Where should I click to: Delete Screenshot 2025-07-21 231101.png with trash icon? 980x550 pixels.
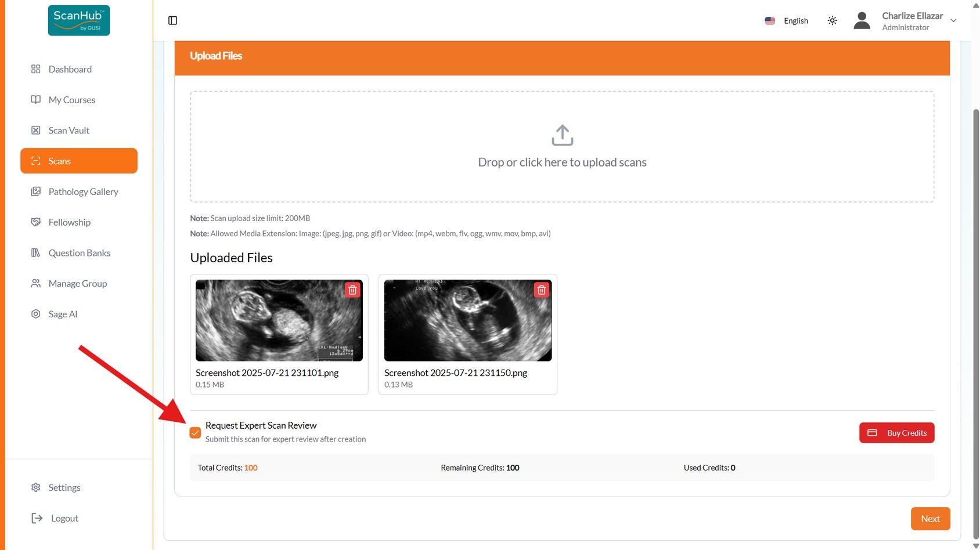point(352,290)
